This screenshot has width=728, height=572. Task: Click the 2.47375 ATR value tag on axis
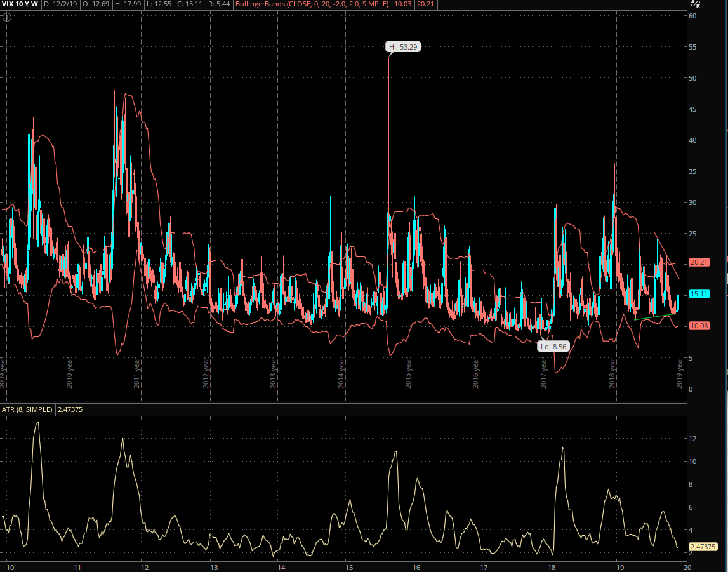(703, 547)
